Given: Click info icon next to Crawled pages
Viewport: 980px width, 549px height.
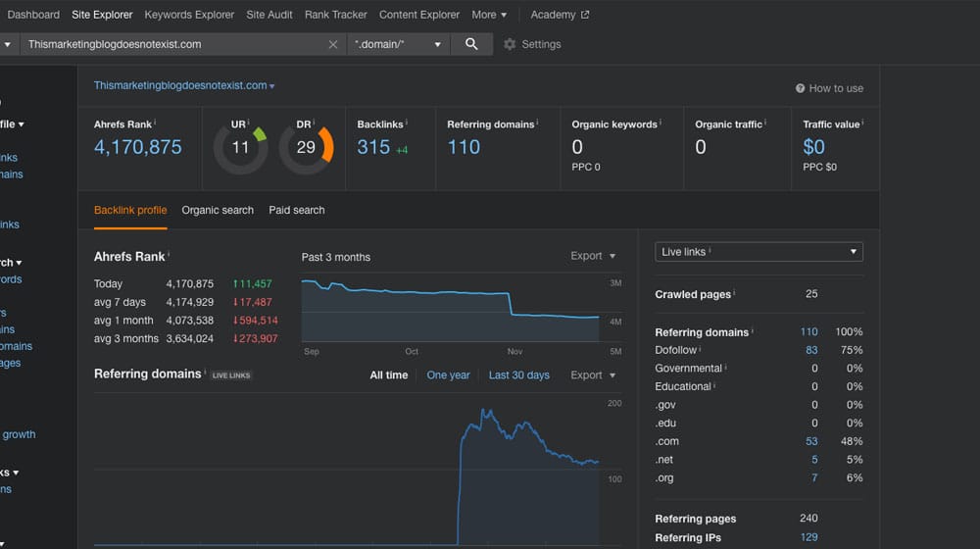Looking at the screenshot, I should coord(734,294).
